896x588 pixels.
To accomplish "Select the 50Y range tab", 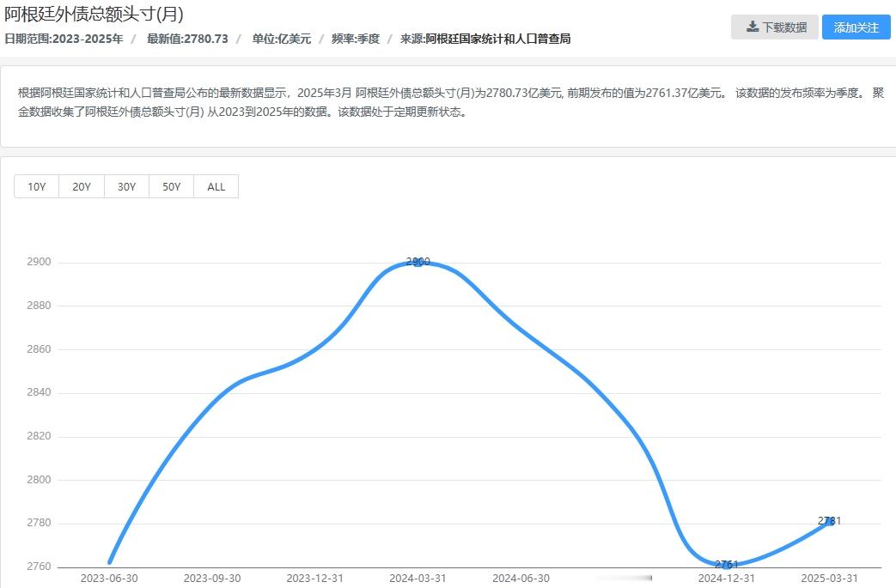I will (x=172, y=186).
